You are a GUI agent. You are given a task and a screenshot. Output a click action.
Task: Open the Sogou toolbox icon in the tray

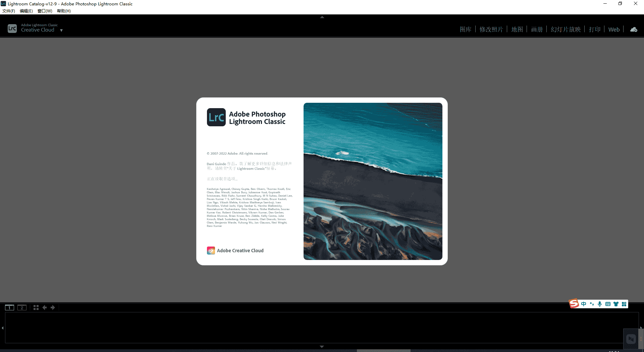pos(624,304)
